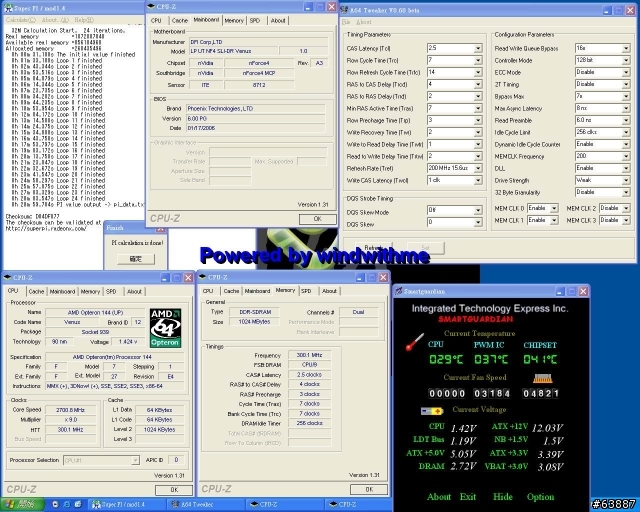Click the Core Speed value 2700.8 MHz
The height and width of the screenshot is (512, 640).
pos(70,410)
